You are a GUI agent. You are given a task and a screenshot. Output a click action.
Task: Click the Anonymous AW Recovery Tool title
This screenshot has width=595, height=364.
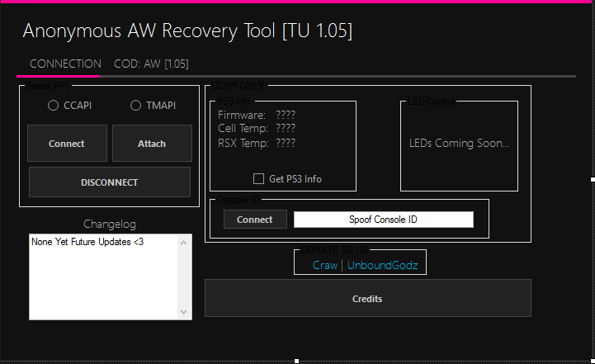[187, 31]
